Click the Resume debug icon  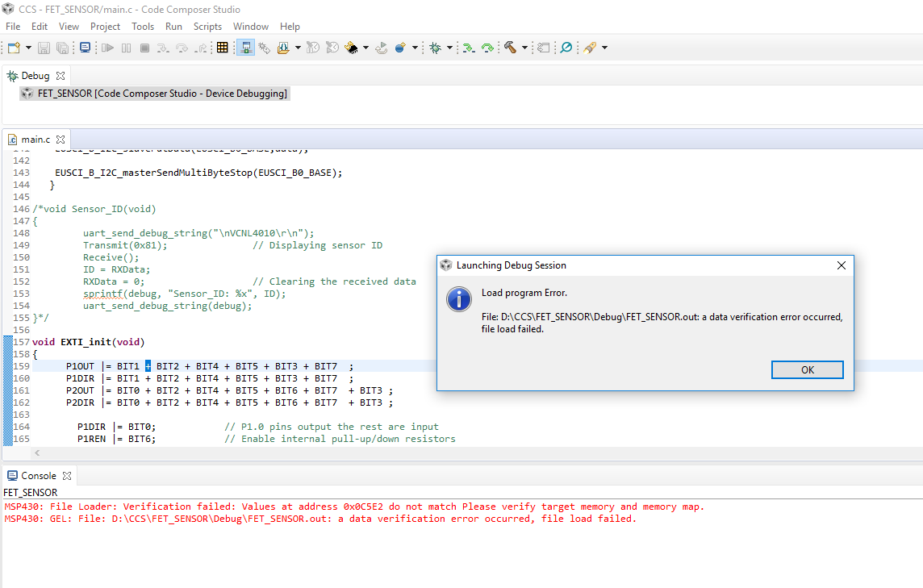(x=106, y=47)
